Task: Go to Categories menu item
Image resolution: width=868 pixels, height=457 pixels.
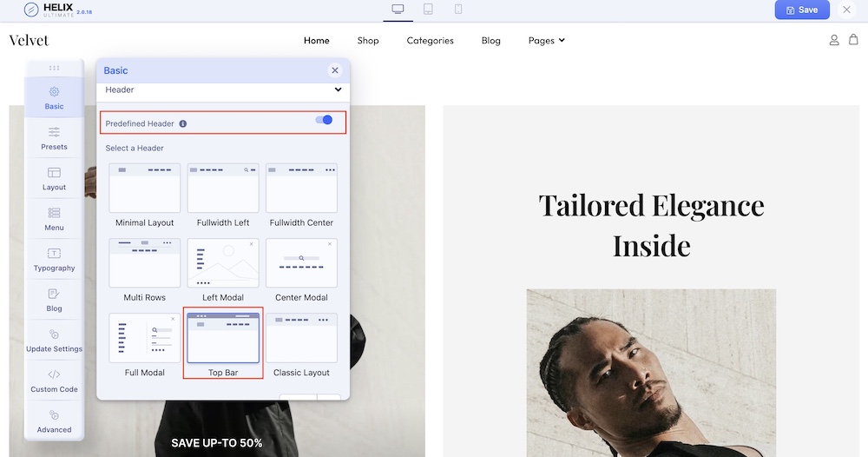Action: [430, 40]
